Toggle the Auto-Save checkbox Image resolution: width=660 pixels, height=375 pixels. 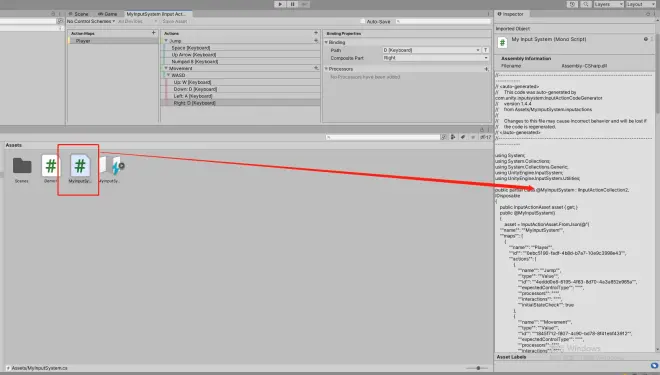[x=363, y=21]
